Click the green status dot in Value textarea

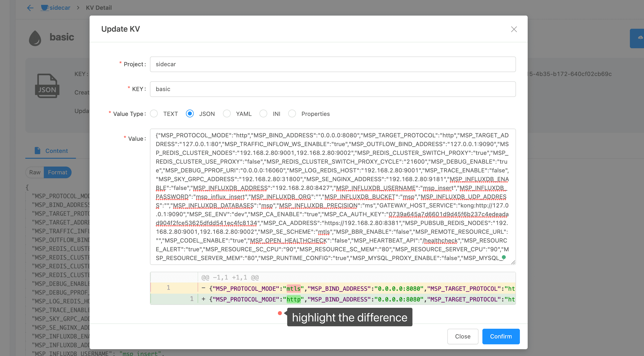[504, 257]
